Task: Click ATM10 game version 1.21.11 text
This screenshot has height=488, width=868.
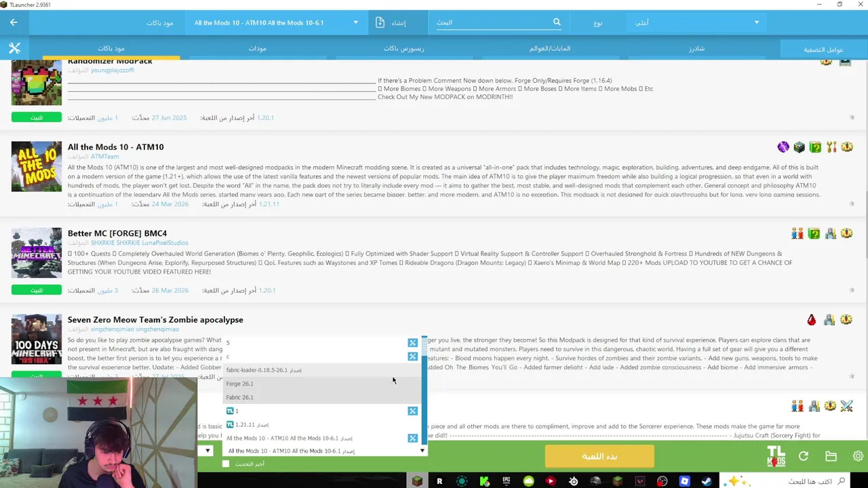Action: pyautogui.click(x=268, y=204)
